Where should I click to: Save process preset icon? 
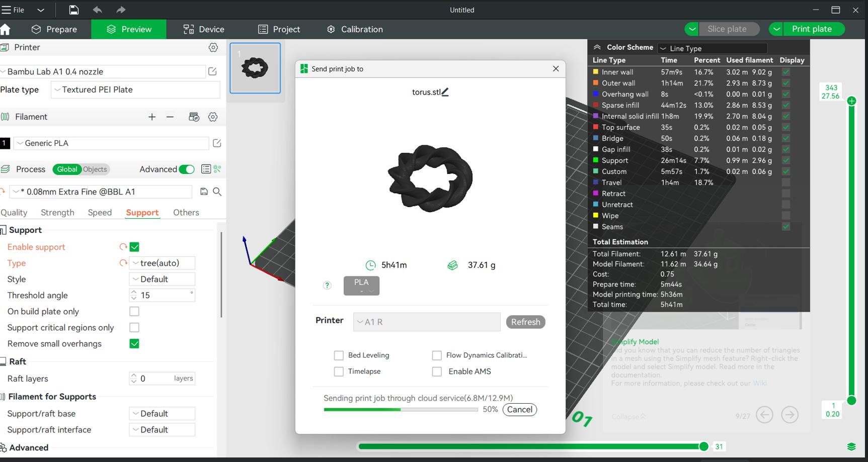coord(204,192)
